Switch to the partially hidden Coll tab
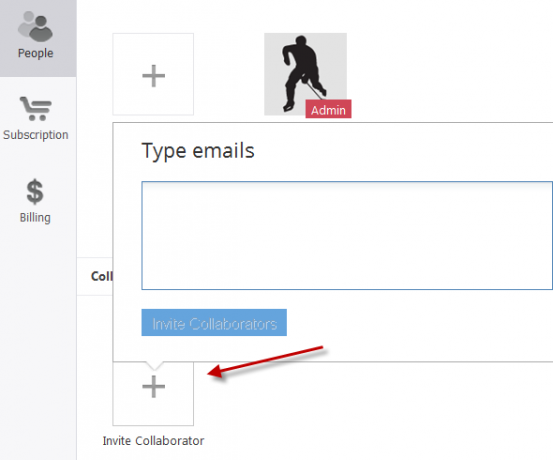The height and width of the screenshot is (460, 553). [101, 276]
